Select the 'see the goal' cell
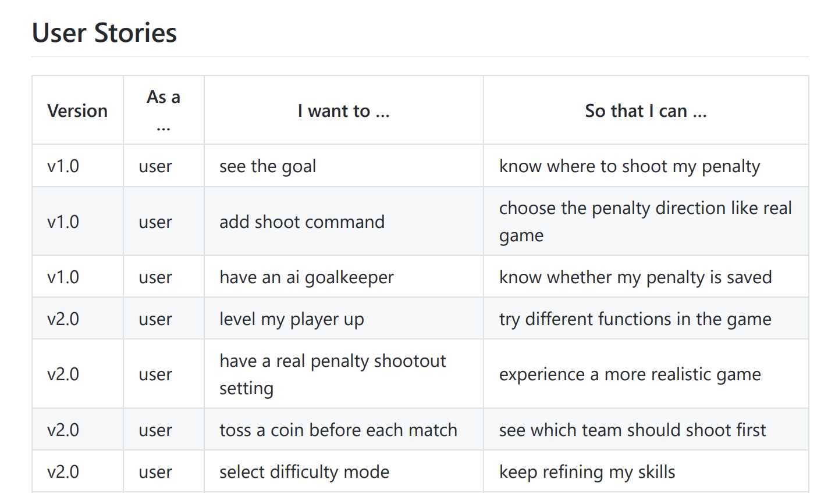This screenshot has width=835, height=504. (344, 166)
